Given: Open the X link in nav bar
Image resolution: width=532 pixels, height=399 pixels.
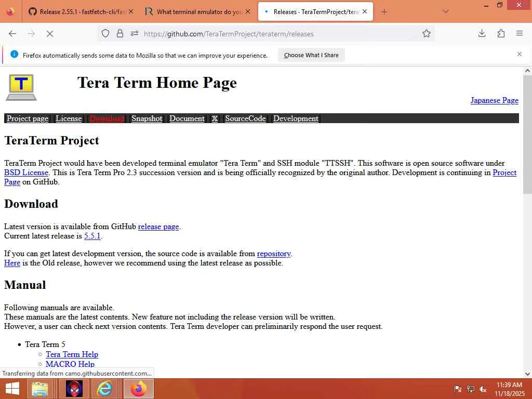Looking at the screenshot, I should tap(215, 118).
